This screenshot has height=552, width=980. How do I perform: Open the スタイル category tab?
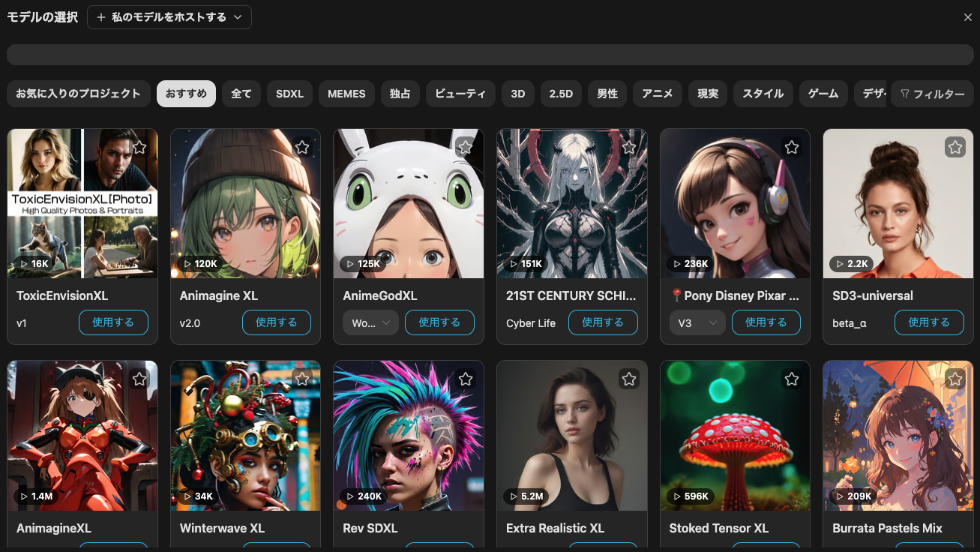click(763, 94)
